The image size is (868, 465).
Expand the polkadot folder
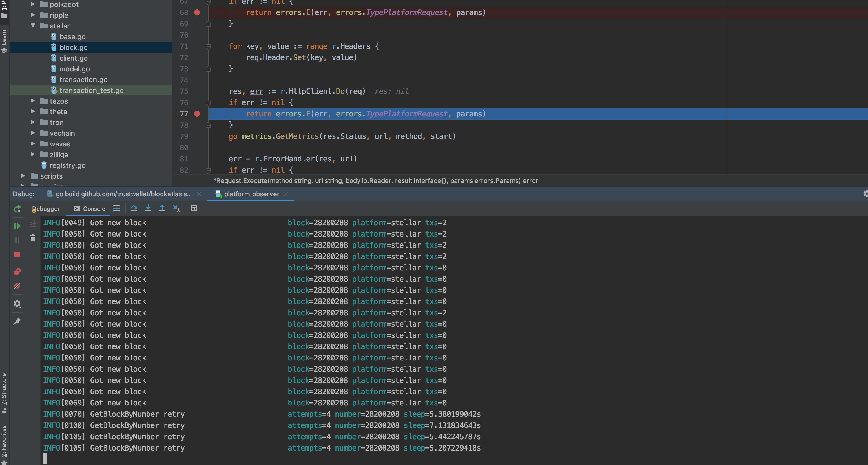tap(33, 4)
